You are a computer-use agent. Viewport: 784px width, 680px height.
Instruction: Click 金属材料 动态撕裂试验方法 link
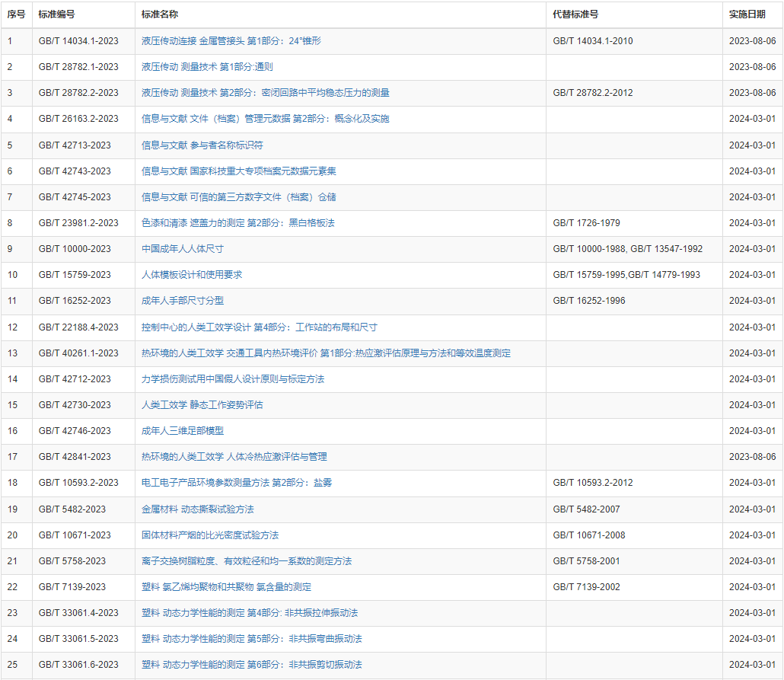[198, 509]
